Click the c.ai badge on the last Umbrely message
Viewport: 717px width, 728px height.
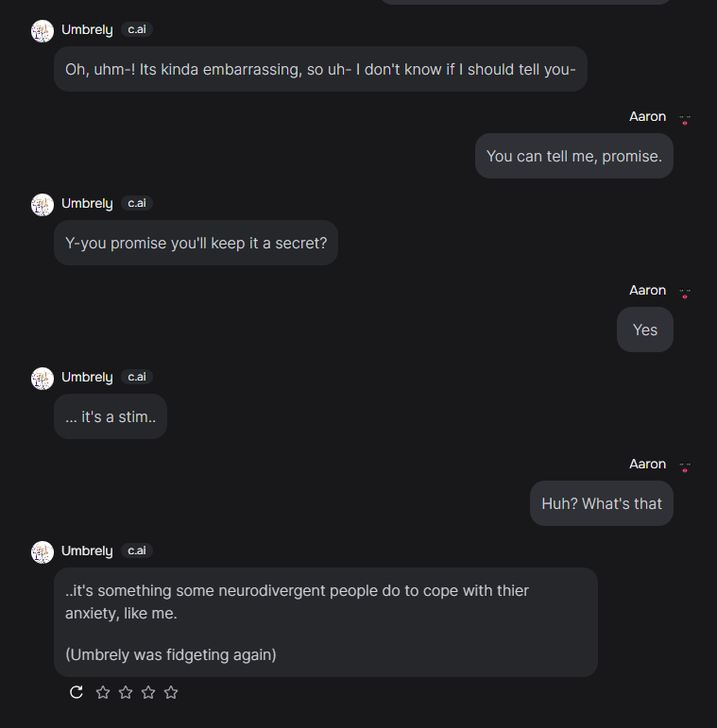pos(137,550)
